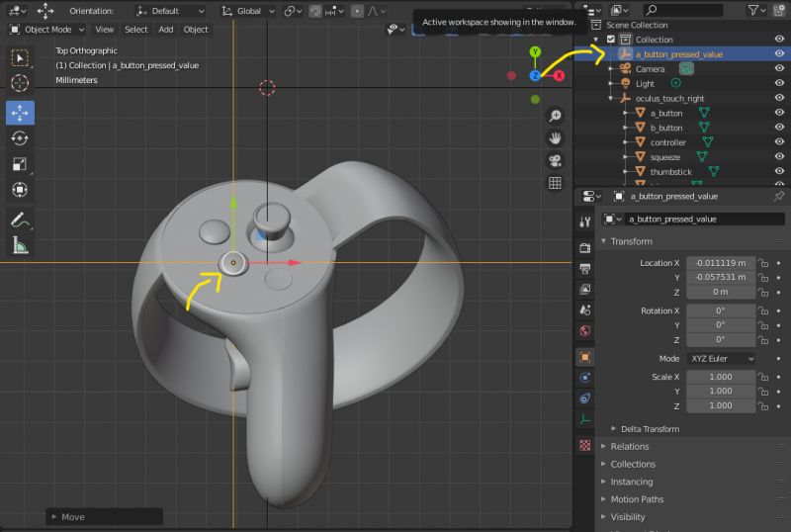This screenshot has width=791, height=532.
Task: Open the Object menu
Action: (196, 30)
